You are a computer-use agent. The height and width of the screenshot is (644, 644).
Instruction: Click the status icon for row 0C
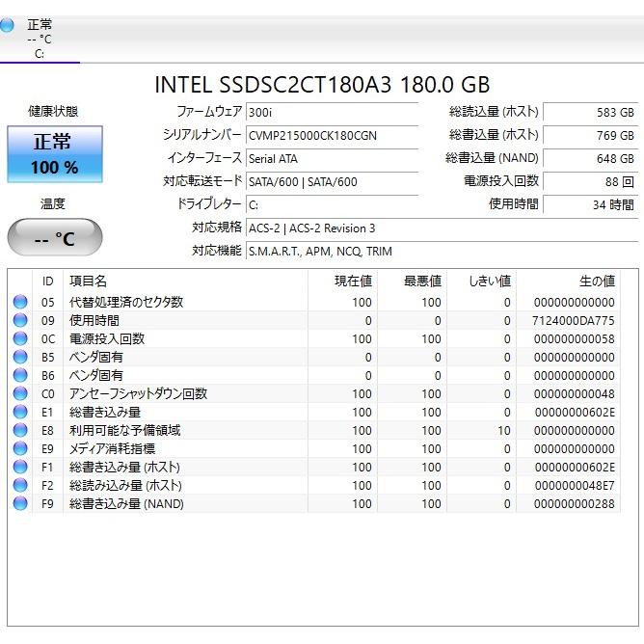click(20, 338)
